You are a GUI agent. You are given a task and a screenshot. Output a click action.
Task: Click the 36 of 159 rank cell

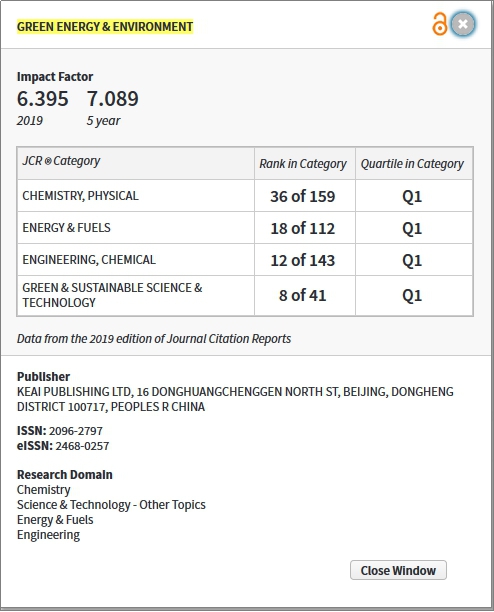click(305, 196)
